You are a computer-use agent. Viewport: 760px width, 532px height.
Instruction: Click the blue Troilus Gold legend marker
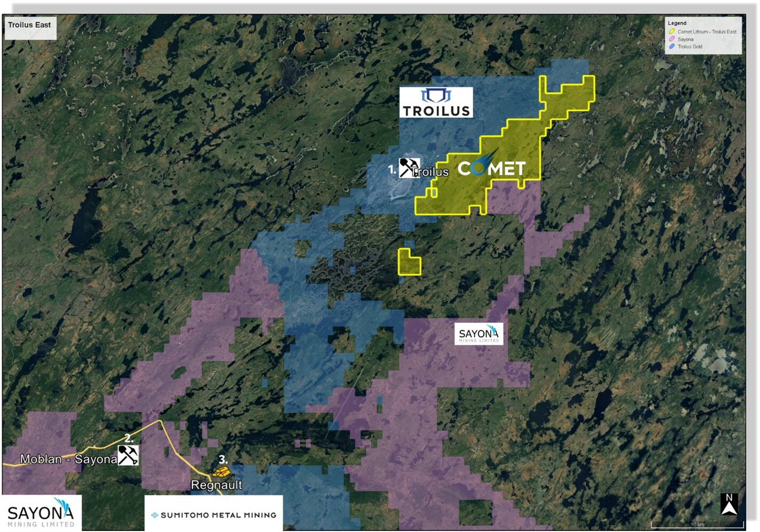[x=672, y=46]
